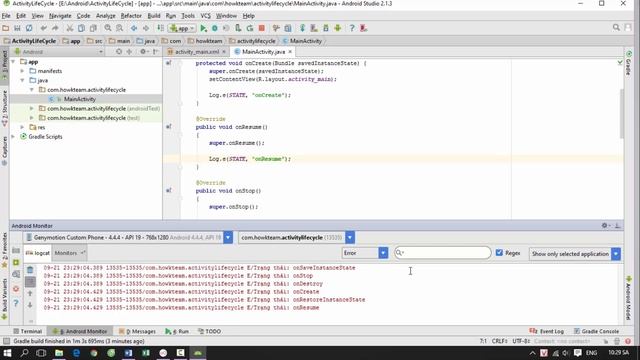
Task: Open the Messages tool window
Action: click(x=137, y=331)
